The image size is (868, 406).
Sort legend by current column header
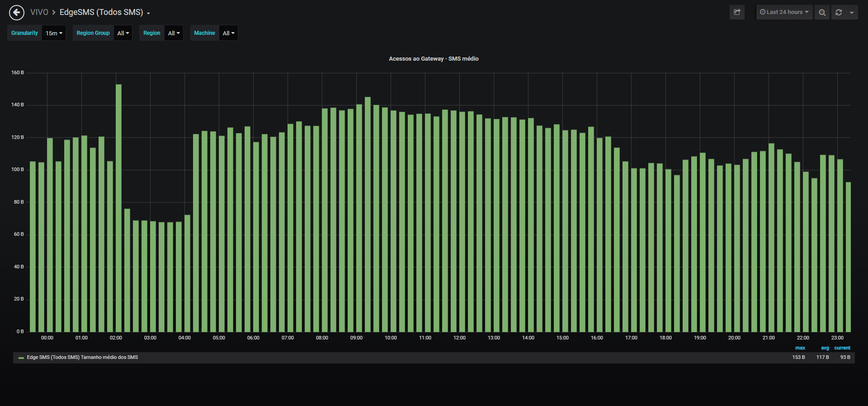(842, 348)
